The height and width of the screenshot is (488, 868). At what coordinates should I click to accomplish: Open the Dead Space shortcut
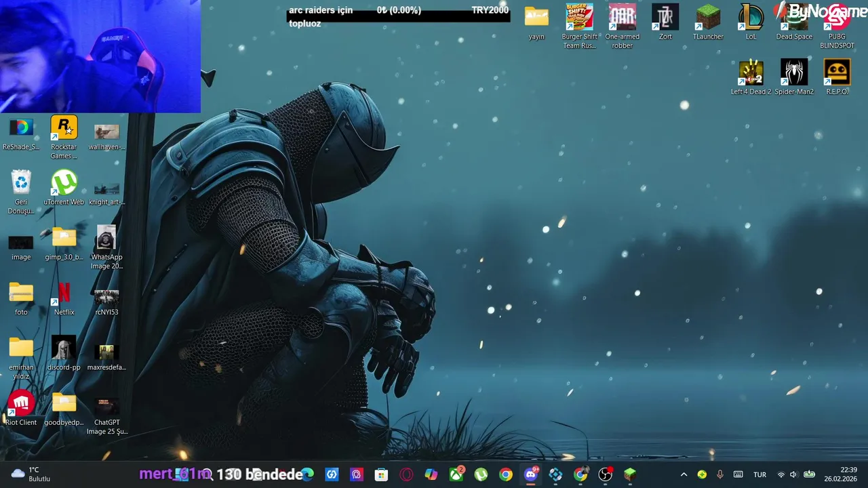click(794, 23)
